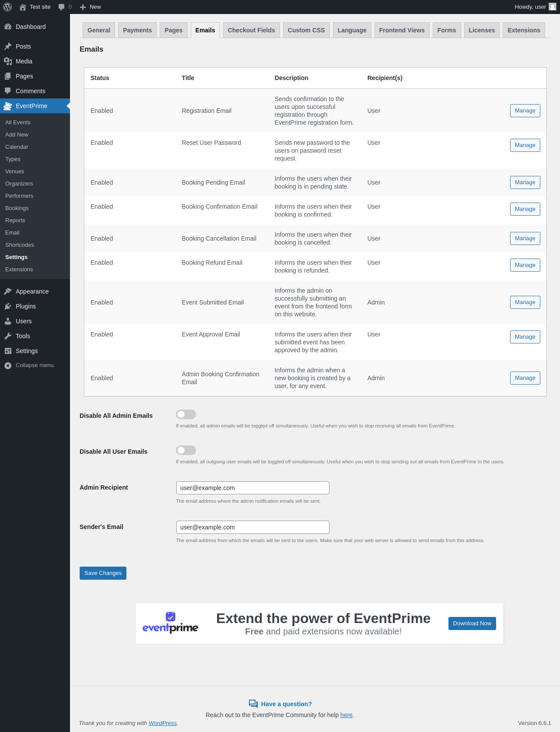Click the Appearance paintbrush icon
Viewport: 560px width, 732px height.
[x=8, y=291]
